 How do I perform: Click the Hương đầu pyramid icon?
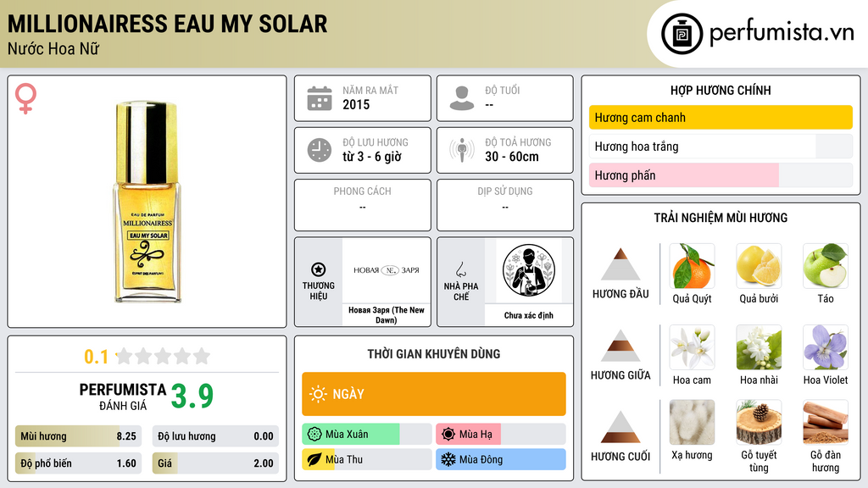tap(620, 264)
